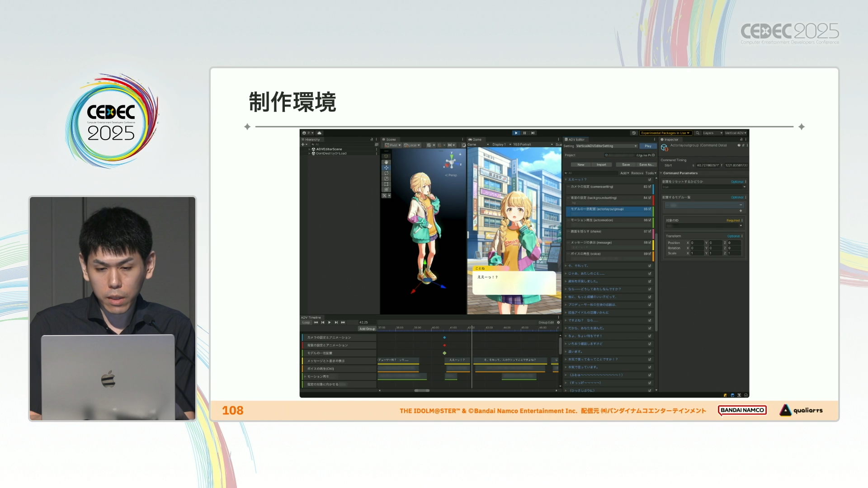Click the Unity cloud services icon

pyautogui.click(x=319, y=133)
